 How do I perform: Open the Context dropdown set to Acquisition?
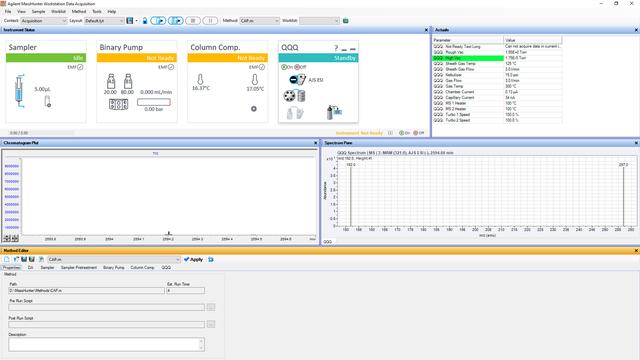(x=44, y=20)
